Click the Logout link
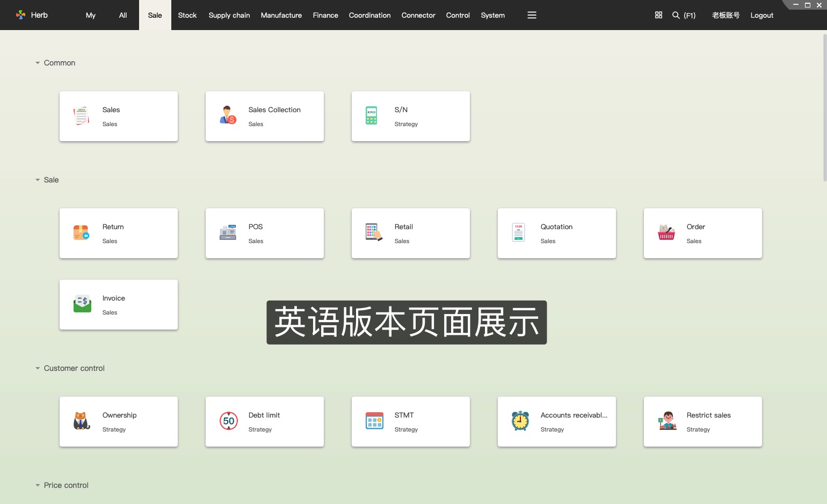The height and width of the screenshot is (504, 827). click(762, 15)
